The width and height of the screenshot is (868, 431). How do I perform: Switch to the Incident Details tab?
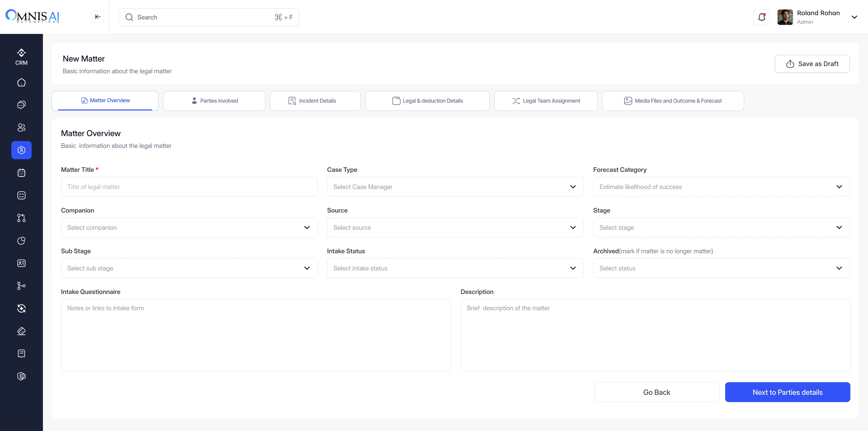(315, 101)
